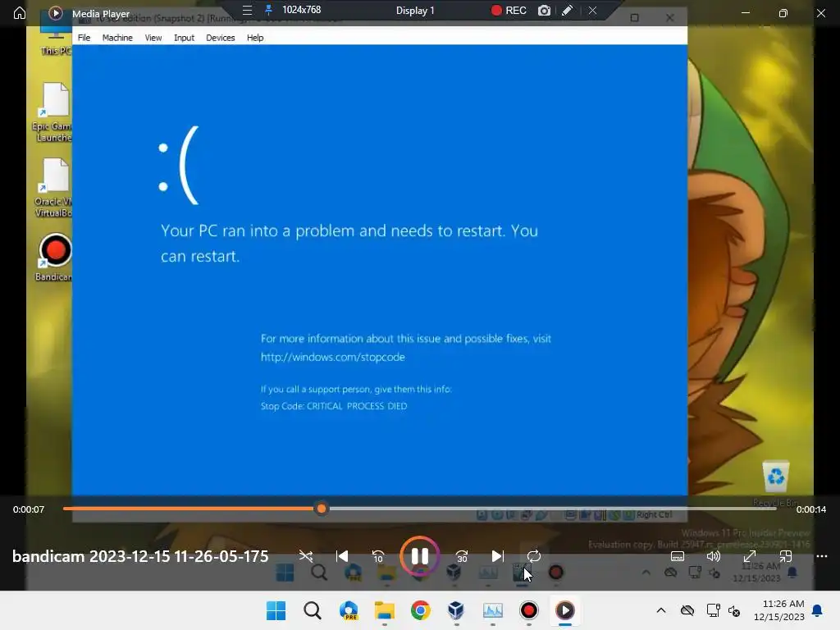Open Microsoft Edge Preview from taskbar
The image size is (840, 630).
tap(349, 610)
